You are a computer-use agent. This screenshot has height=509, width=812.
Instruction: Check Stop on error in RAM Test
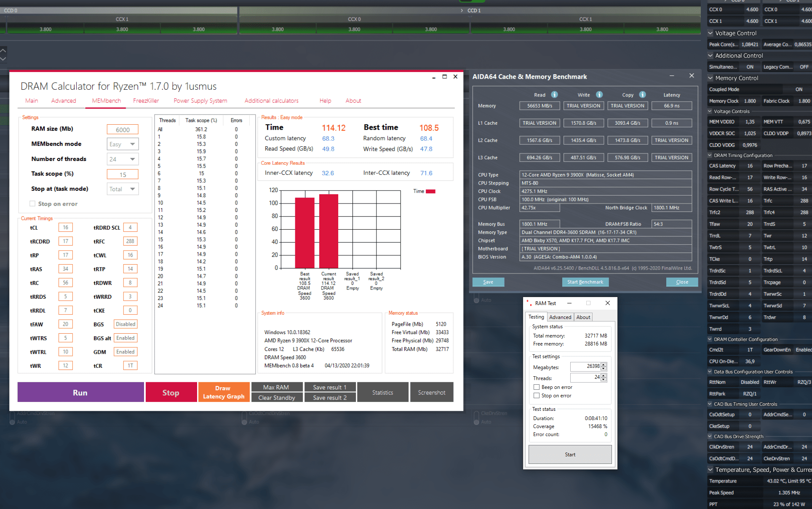pyautogui.click(x=537, y=396)
